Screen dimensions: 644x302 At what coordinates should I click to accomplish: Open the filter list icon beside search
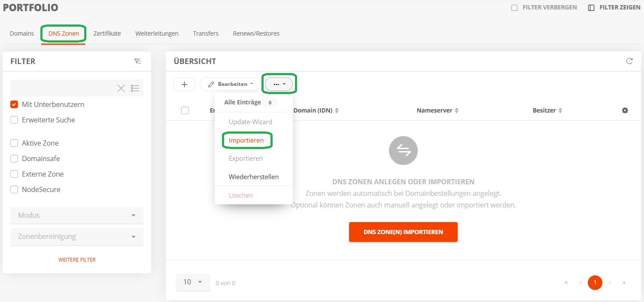tap(135, 88)
